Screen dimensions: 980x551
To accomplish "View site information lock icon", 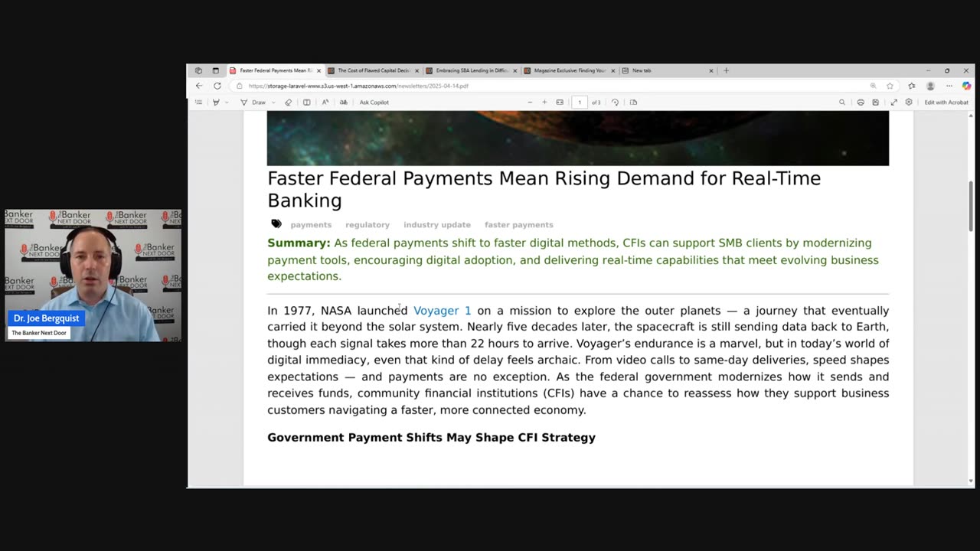I will (x=240, y=86).
